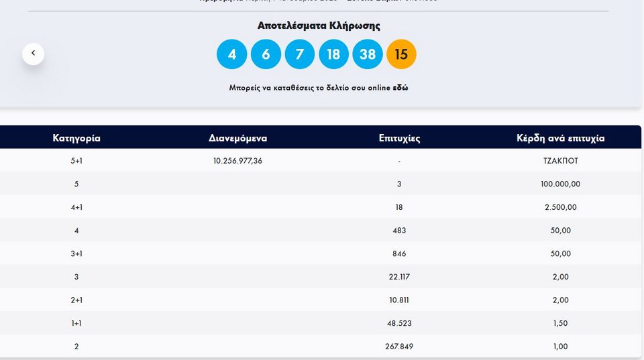Select the 2.500,00 prize in the 4+1 row
The width and height of the screenshot is (644, 360).
tap(560, 207)
